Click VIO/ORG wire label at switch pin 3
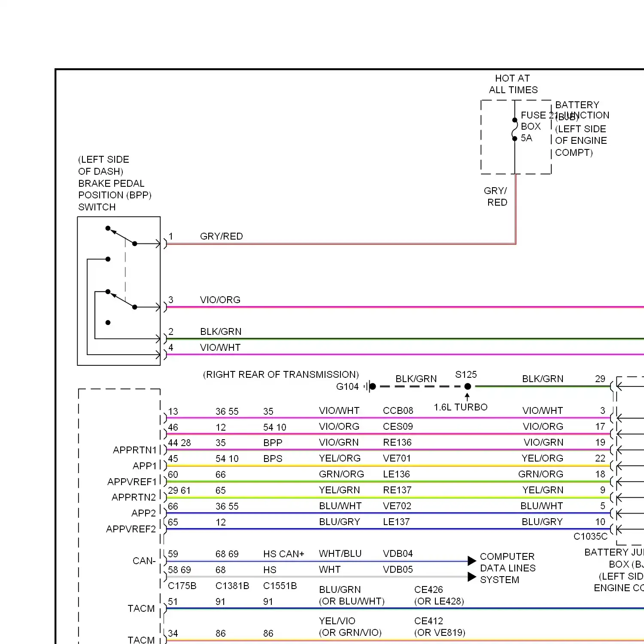This screenshot has height=644, width=644. point(220,300)
